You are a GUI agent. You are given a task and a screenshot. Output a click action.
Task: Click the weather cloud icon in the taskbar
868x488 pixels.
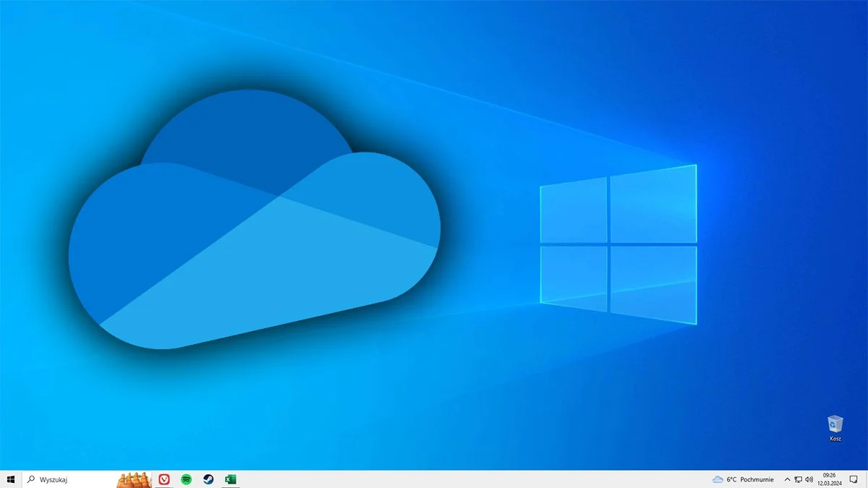point(718,479)
